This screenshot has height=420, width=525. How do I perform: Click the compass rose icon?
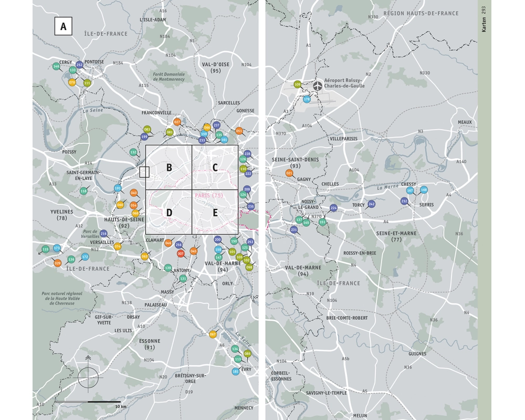pyautogui.click(x=88, y=376)
